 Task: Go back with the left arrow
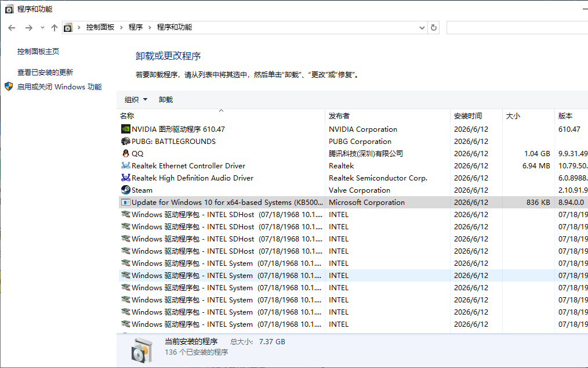click(x=12, y=27)
